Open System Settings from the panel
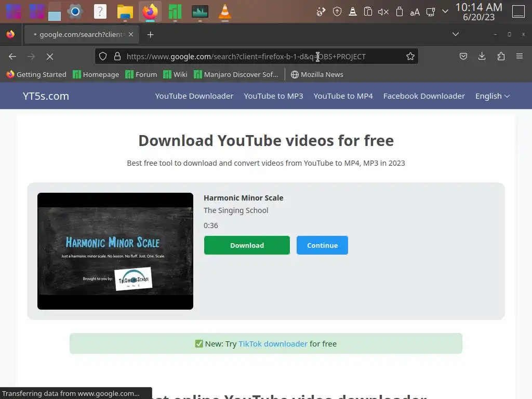Image resolution: width=532 pixels, height=399 pixels. pyautogui.click(x=75, y=11)
